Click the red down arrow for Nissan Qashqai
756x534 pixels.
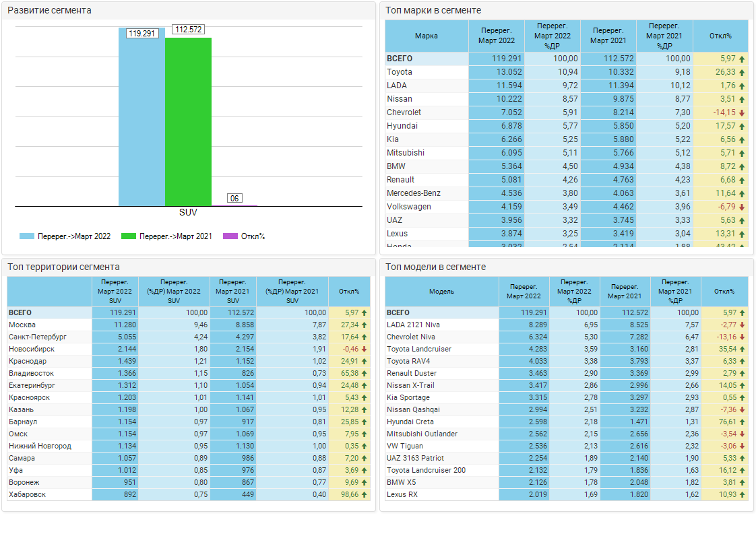coord(742,410)
